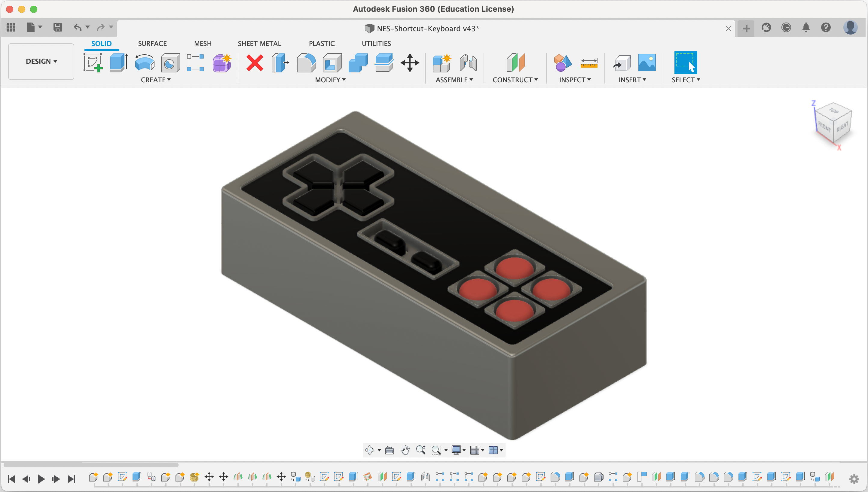Viewport: 868px width, 492px height.
Task: Open the DESIGN workspace dropdown
Action: [x=41, y=61]
